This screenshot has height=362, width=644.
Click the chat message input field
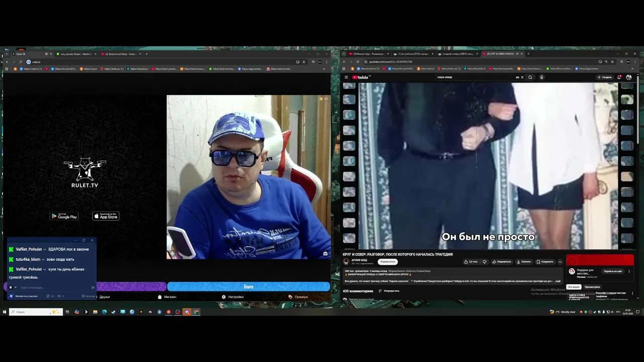tap(54, 288)
